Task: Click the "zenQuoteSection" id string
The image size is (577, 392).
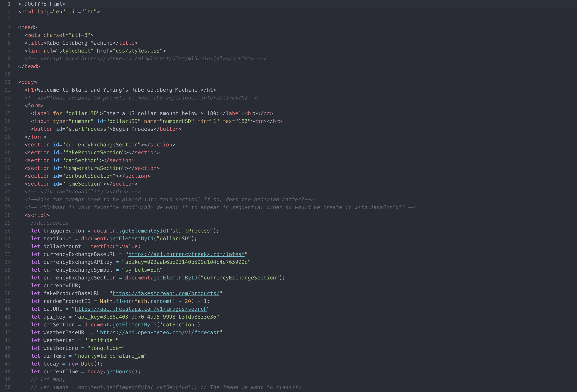Action: (x=89, y=176)
